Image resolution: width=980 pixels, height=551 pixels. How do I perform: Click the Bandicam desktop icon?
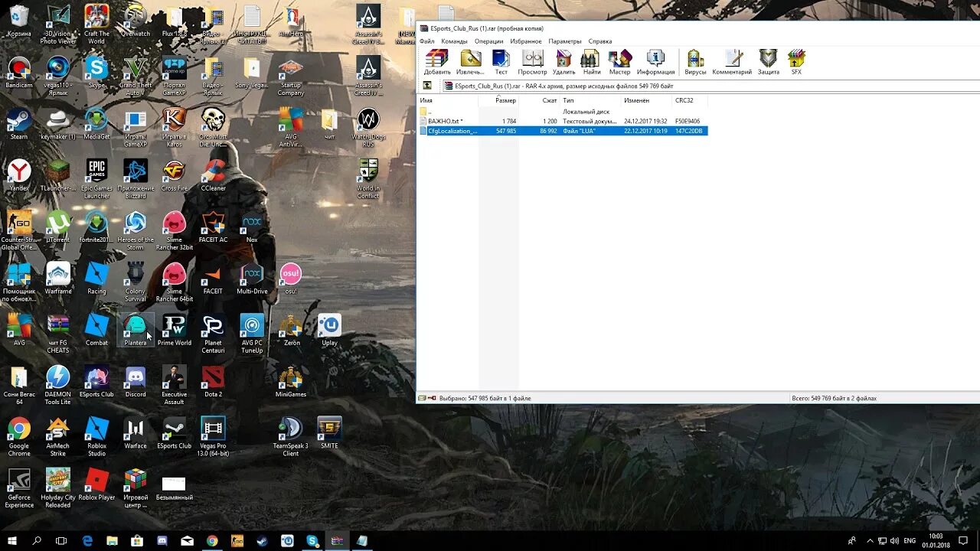[19, 73]
